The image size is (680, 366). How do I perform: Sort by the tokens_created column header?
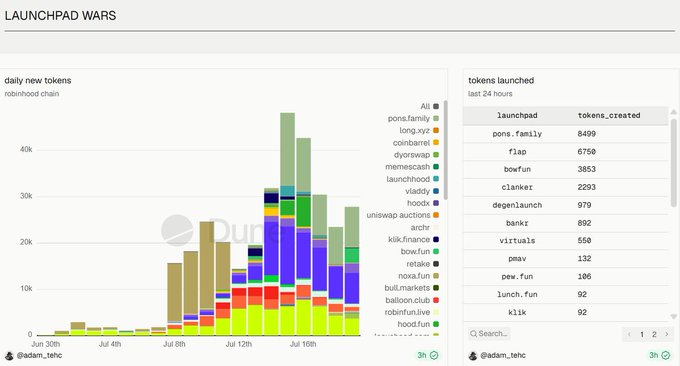click(609, 115)
